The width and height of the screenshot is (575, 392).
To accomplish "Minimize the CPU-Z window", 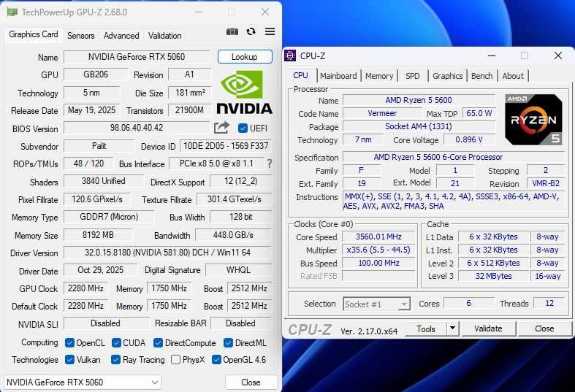I will pyautogui.click(x=492, y=55).
